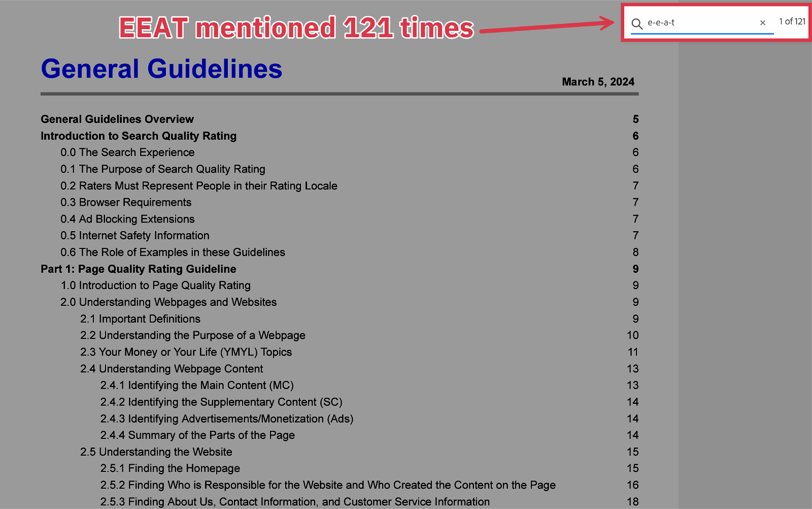Open 2.1 Important Definitions entry
812x509 pixels.
(x=140, y=319)
